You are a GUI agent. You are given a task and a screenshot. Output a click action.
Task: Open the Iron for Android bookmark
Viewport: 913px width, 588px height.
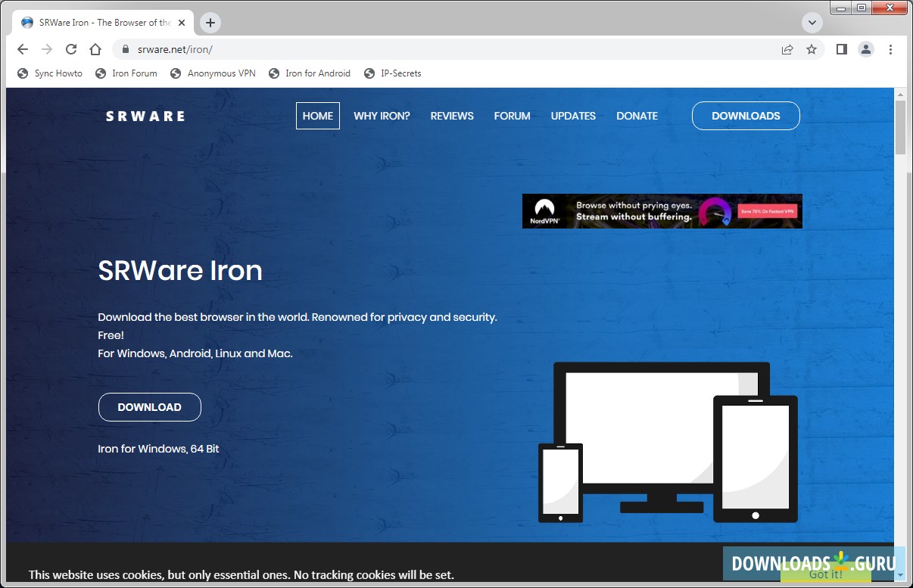(x=310, y=73)
